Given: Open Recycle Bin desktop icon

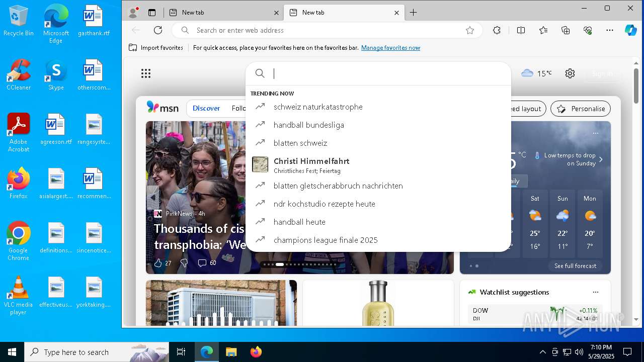Looking at the screenshot, I should click(19, 21).
